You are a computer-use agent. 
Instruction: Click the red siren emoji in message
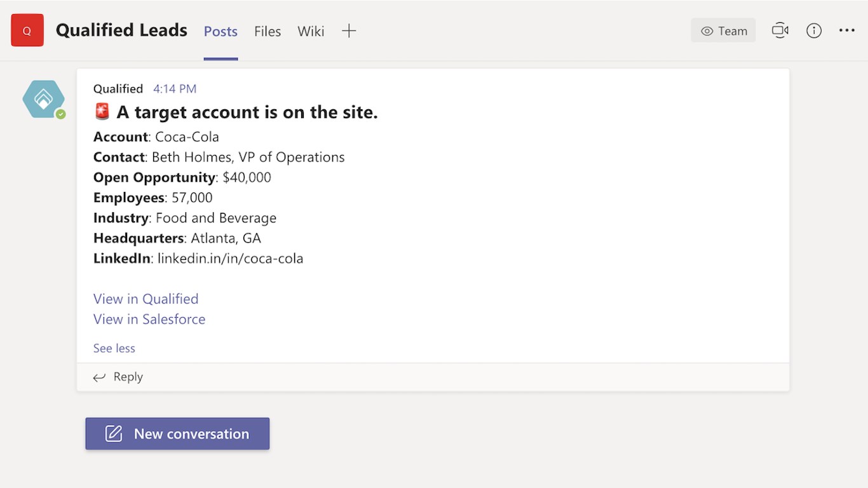(102, 112)
